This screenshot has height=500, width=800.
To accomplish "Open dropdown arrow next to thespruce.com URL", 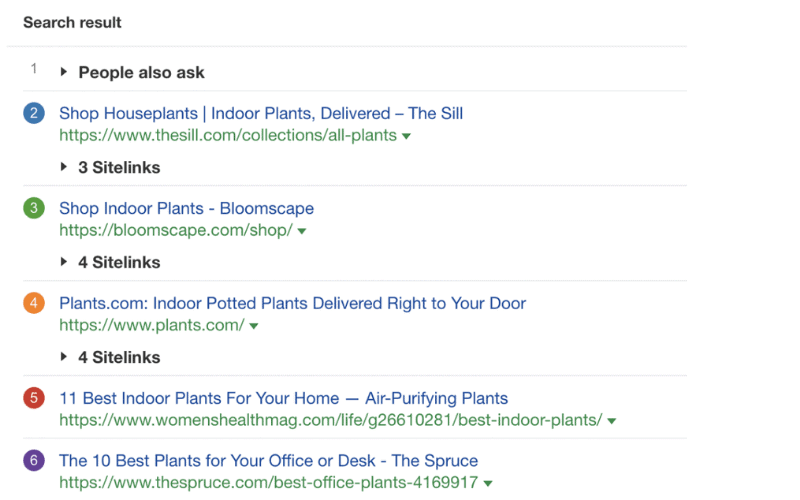I will (488, 483).
